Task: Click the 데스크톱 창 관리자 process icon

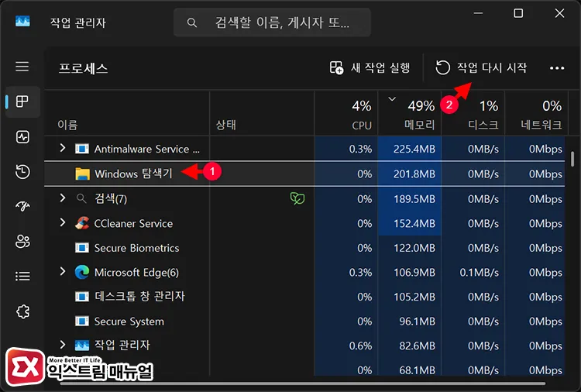Action: [82, 297]
